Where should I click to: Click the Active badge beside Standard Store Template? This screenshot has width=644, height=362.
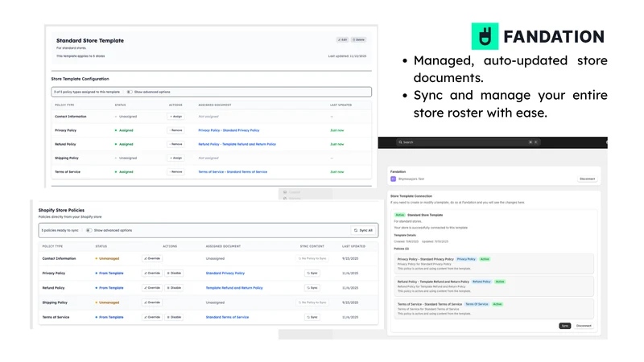coord(399,215)
